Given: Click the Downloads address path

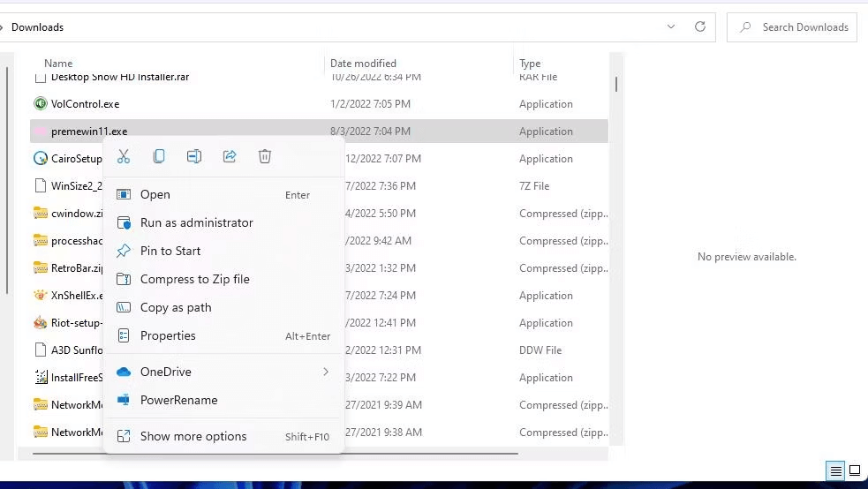Looking at the screenshot, I should click(38, 27).
